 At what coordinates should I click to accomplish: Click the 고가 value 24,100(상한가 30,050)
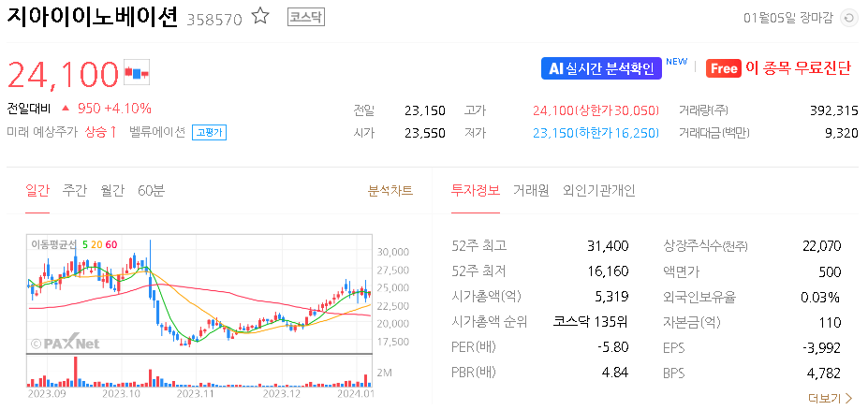click(596, 110)
